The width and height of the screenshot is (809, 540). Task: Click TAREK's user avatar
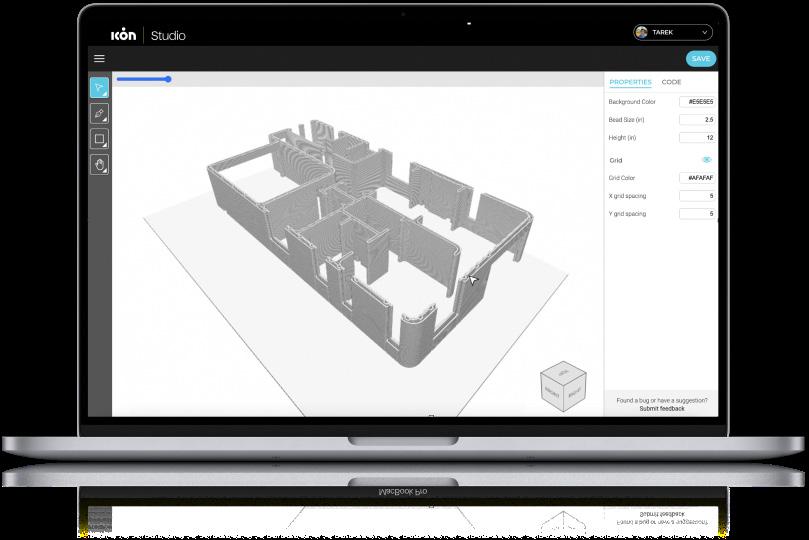(641, 32)
